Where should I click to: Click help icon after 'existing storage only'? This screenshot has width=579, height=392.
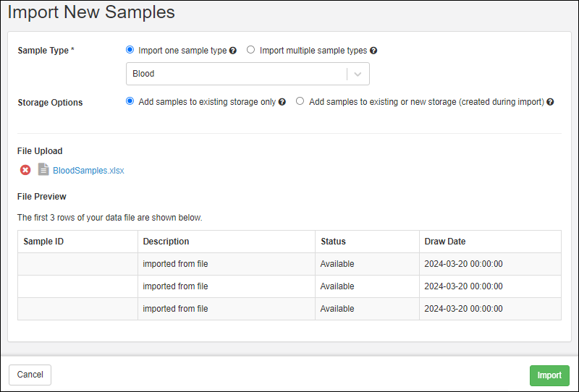[282, 102]
